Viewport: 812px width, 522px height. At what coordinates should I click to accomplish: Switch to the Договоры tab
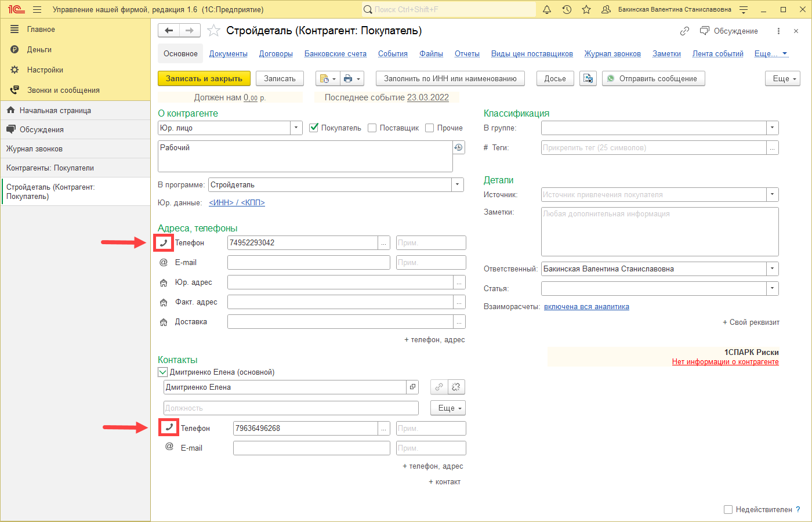click(x=275, y=54)
